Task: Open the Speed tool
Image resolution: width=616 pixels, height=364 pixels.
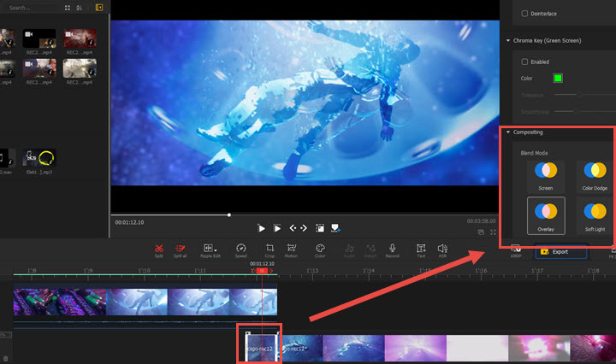Action: [240, 249]
